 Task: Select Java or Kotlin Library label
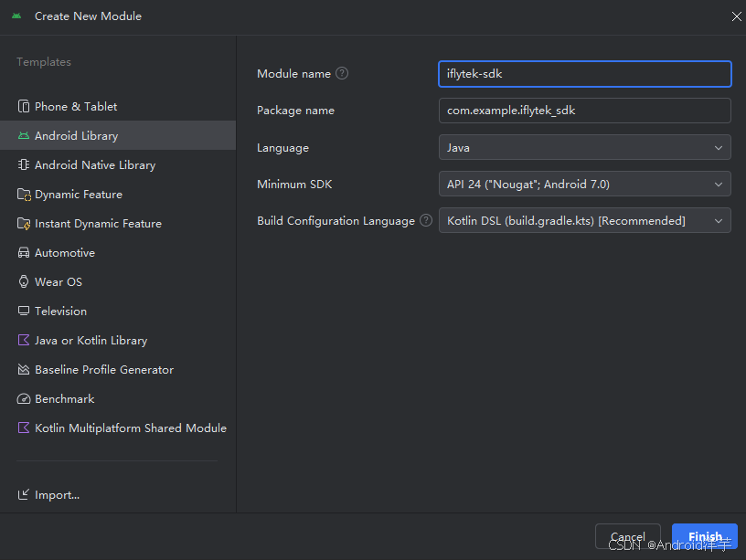tap(91, 341)
